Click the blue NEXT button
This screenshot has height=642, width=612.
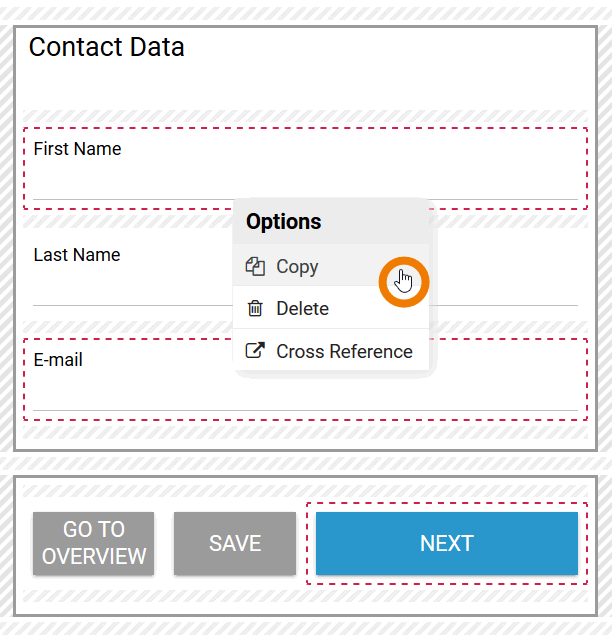[446, 543]
